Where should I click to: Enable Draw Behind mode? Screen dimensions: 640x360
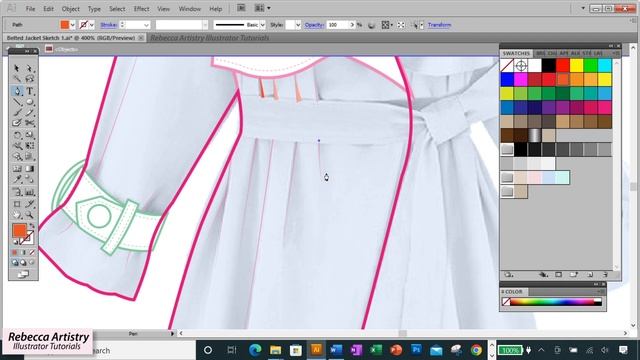click(x=23, y=263)
